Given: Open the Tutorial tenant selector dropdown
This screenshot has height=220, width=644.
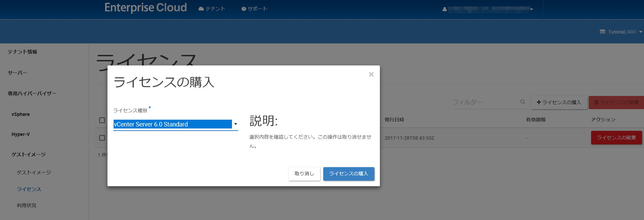Looking at the screenshot, I should [621, 32].
